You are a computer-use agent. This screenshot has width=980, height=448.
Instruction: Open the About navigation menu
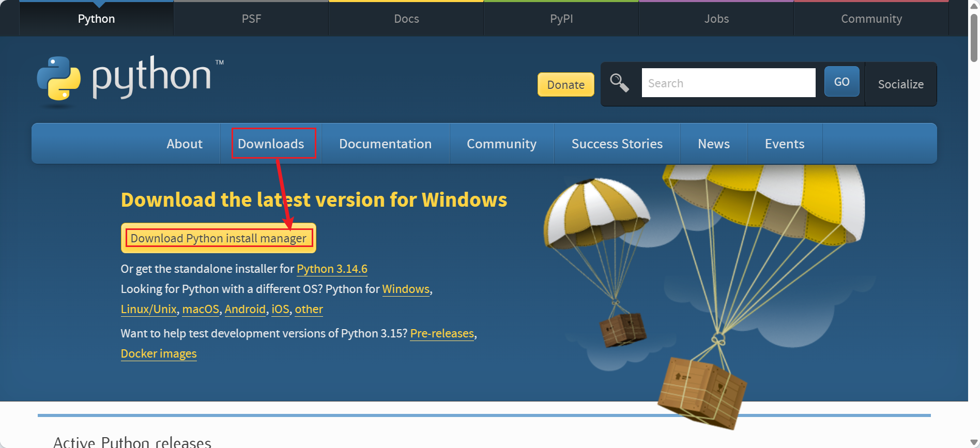tap(185, 144)
